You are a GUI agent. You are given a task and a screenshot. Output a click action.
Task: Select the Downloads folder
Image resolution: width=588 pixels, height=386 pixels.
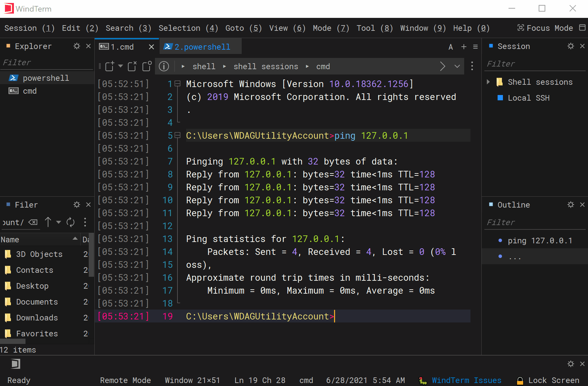click(x=45, y=317)
